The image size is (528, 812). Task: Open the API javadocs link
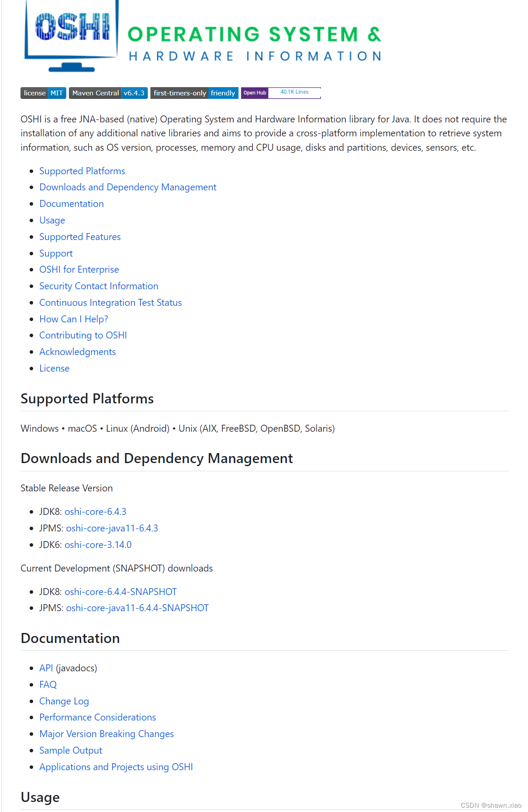tap(46, 668)
